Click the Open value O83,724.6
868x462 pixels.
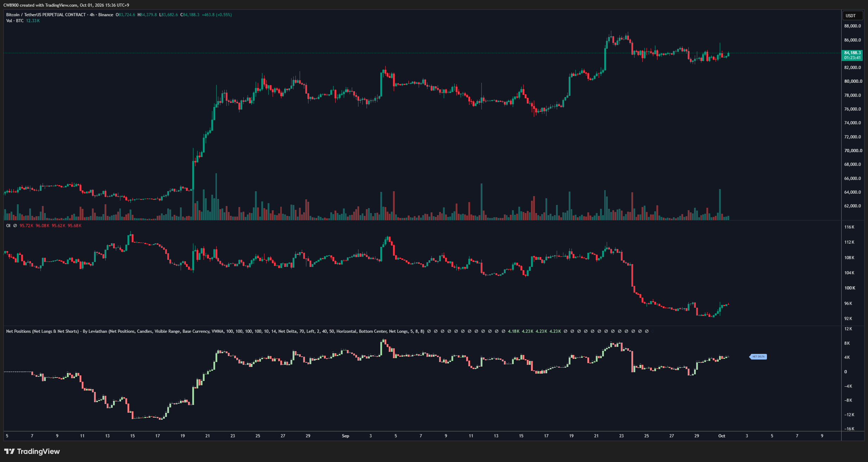[125, 15]
